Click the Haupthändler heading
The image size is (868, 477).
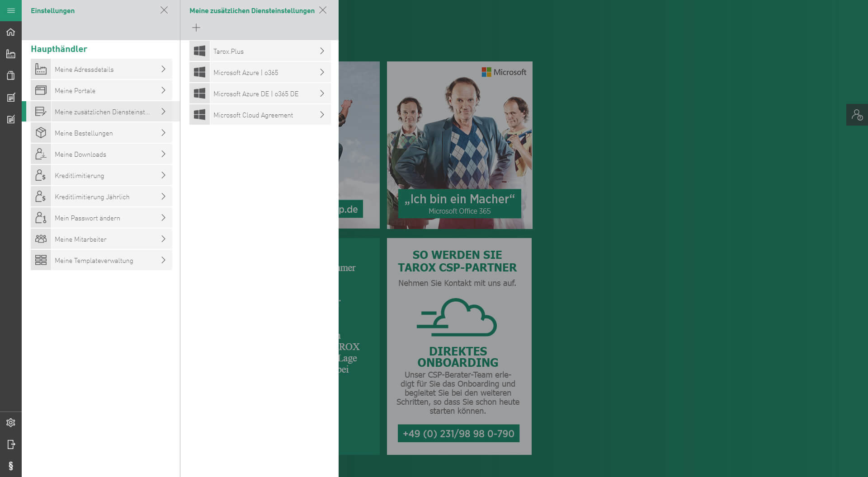click(x=59, y=49)
